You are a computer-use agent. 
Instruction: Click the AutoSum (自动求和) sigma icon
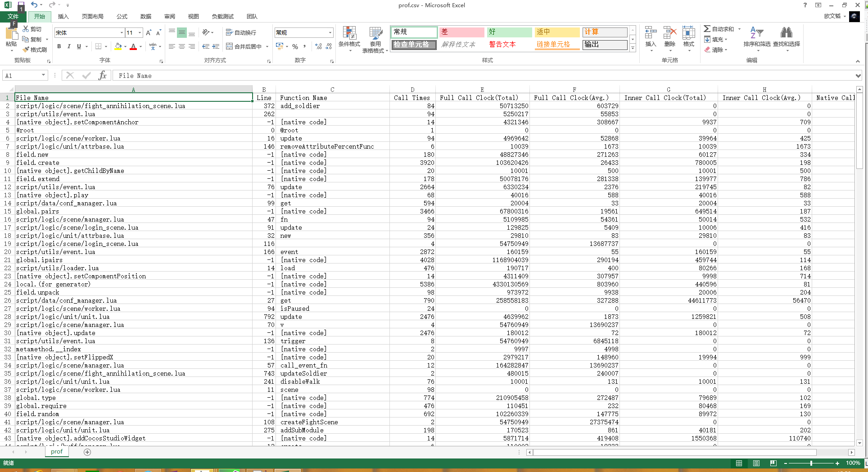tap(707, 29)
